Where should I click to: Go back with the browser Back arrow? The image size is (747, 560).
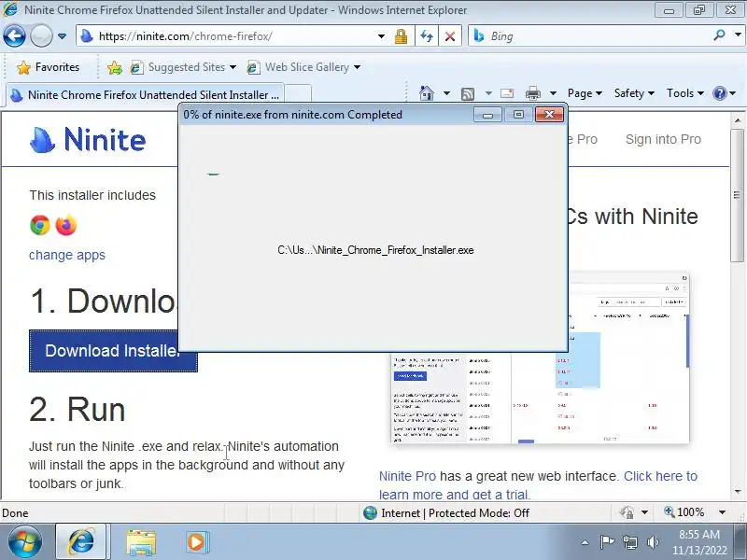[14, 35]
